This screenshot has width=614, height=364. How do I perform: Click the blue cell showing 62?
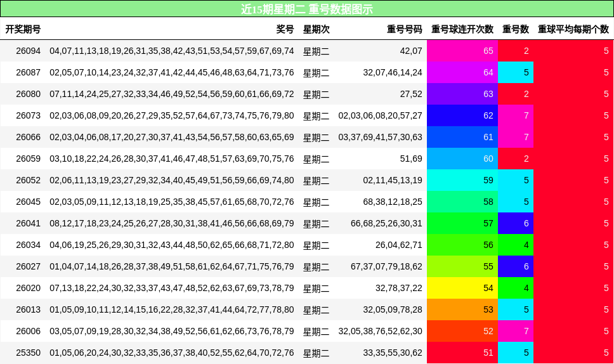(x=462, y=115)
